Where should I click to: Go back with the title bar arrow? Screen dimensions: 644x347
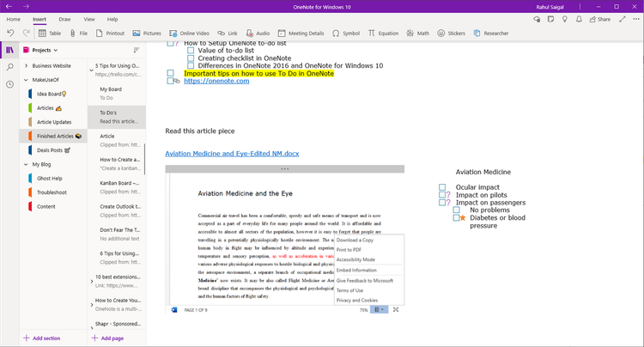[x=9, y=7]
